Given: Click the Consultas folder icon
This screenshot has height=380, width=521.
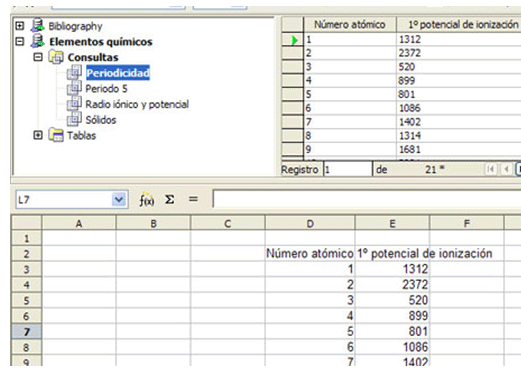Looking at the screenshot, I should [x=56, y=57].
